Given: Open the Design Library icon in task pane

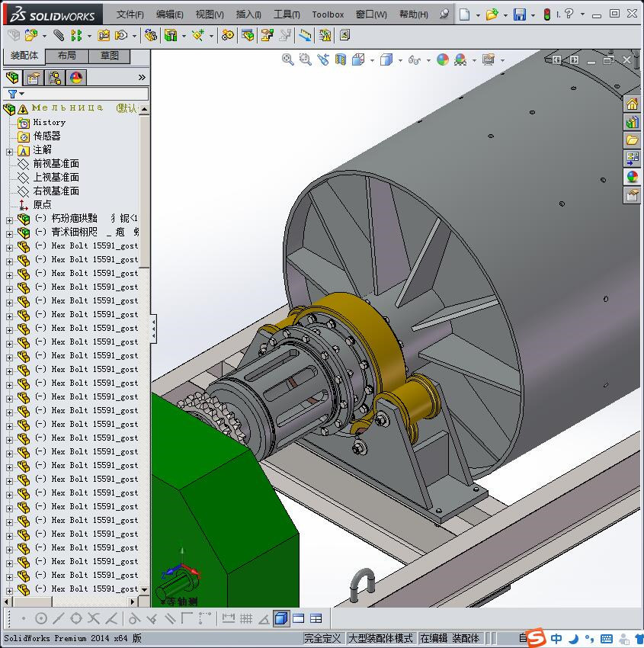Looking at the screenshot, I should pos(632,122).
